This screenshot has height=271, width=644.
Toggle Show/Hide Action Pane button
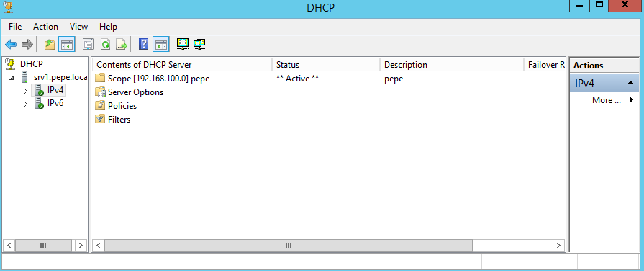tap(160, 44)
